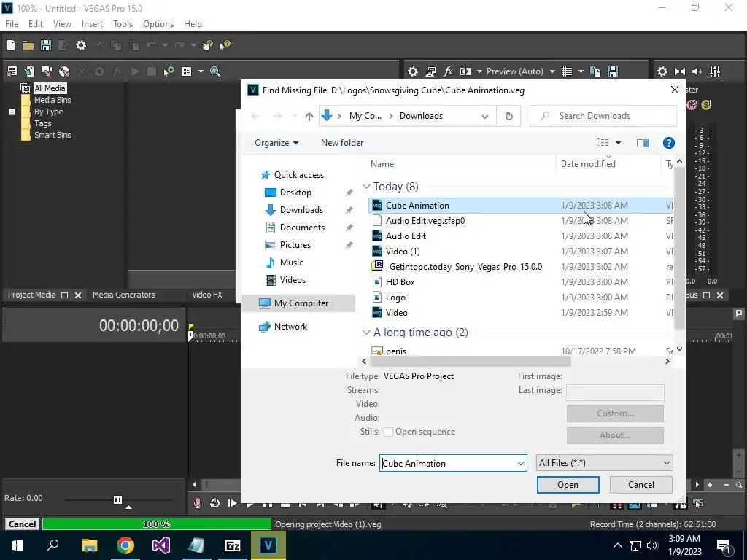Click the Import Media icon
747x560 pixels.
[x=29, y=71]
